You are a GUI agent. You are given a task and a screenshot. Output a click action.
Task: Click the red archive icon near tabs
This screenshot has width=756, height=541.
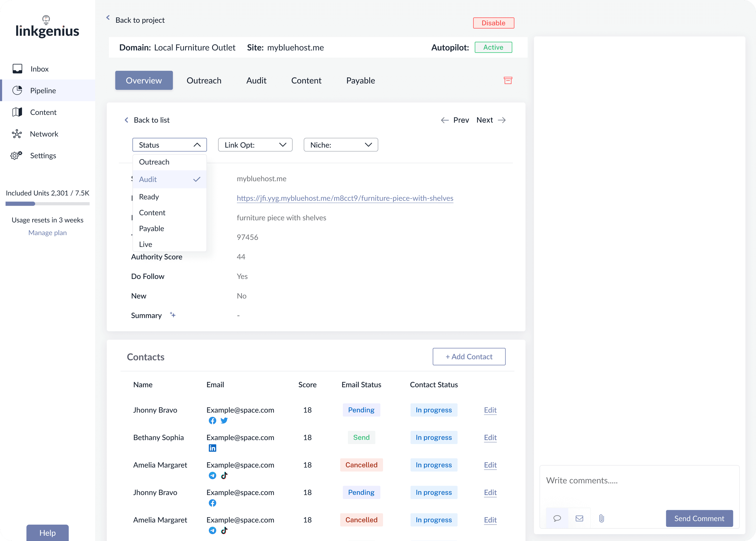point(508,80)
